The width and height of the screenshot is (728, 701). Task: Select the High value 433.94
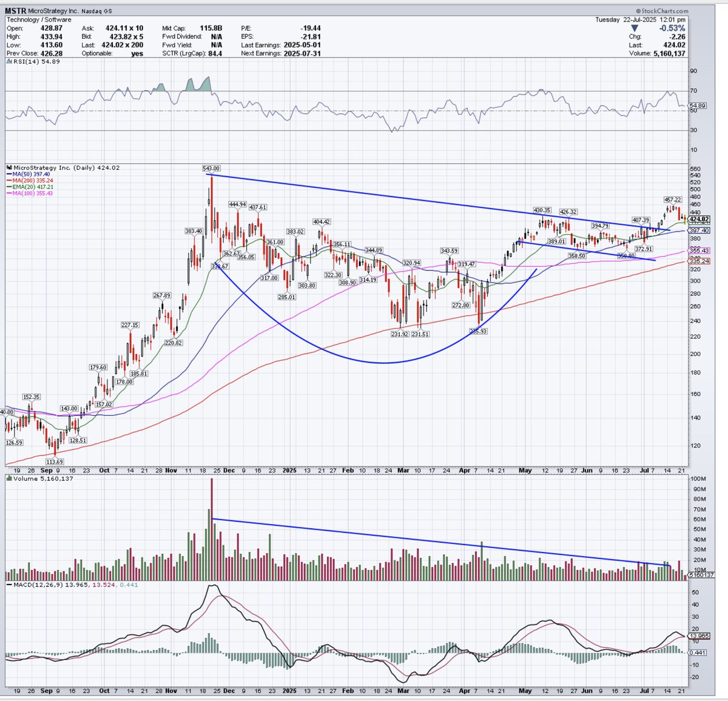pyautogui.click(x=52, y=36)
